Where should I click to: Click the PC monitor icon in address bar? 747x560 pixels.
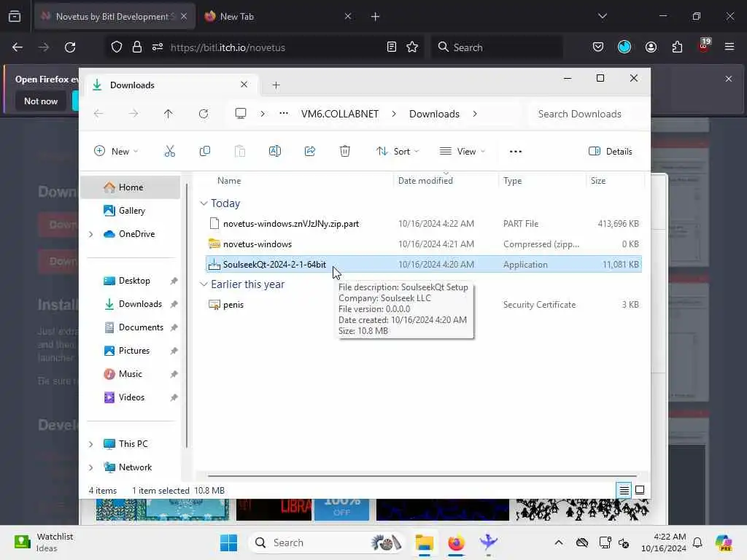point(241,114)
